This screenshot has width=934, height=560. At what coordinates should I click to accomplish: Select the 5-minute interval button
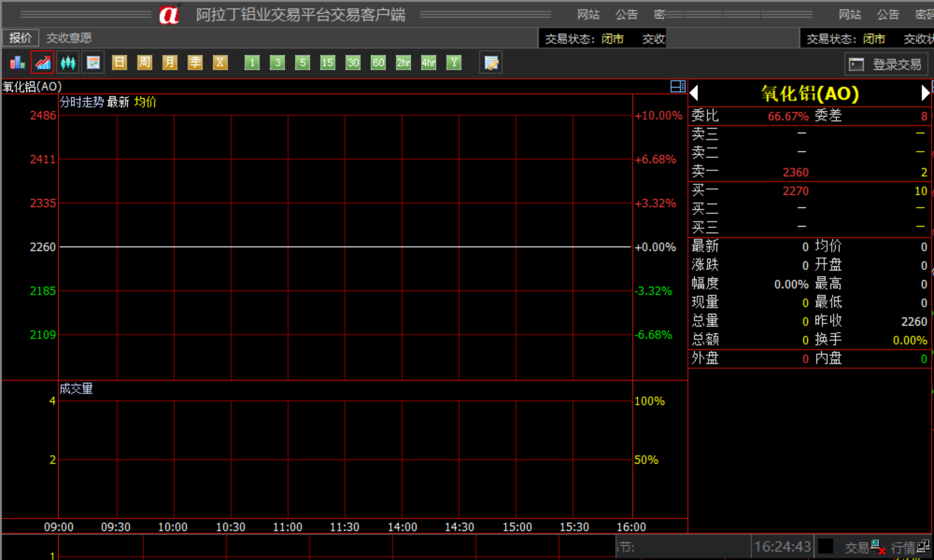303,63
